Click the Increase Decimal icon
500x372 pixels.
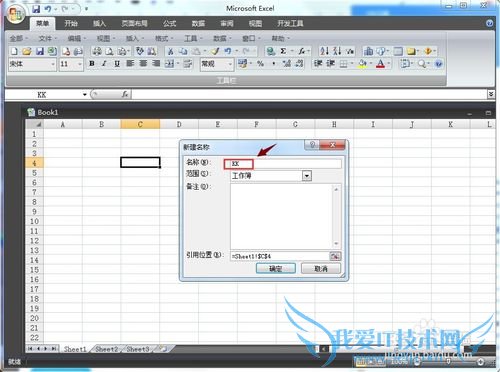(x=287, y=64)
